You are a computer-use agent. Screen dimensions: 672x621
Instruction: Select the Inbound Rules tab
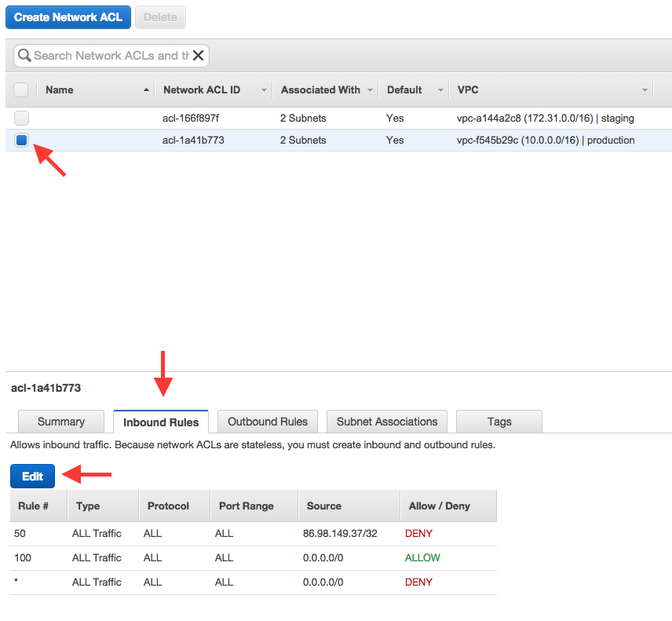point(161,422)
